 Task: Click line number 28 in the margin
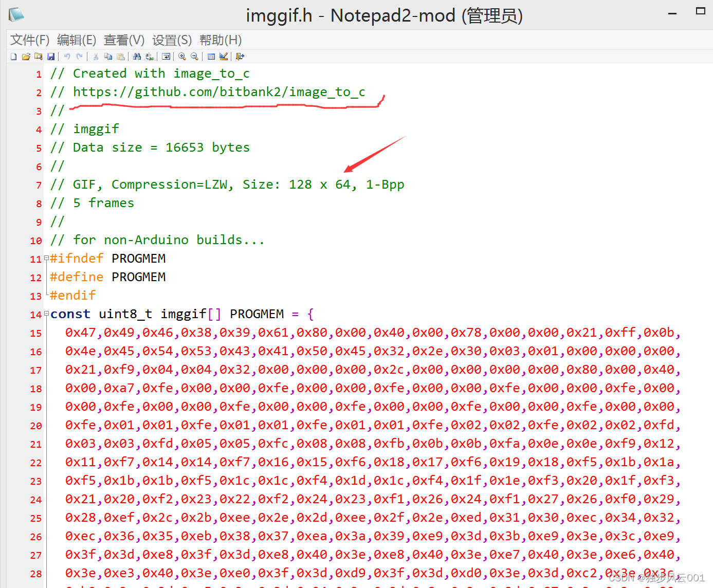[x=36, y=574]
